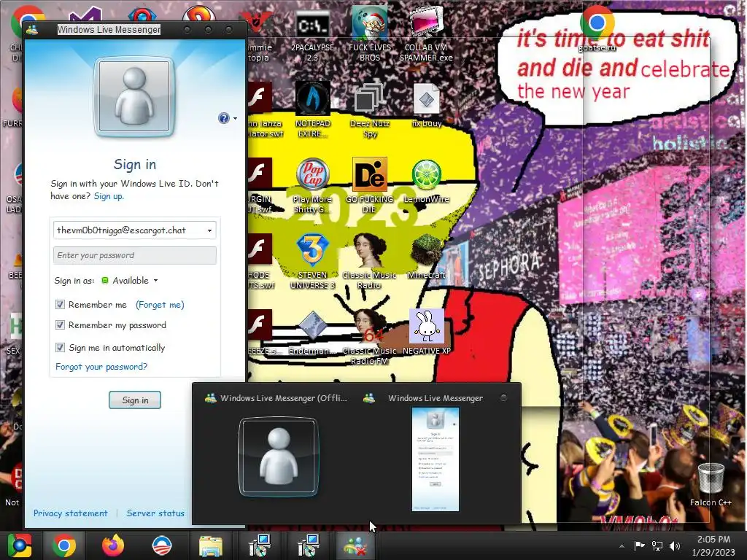This screenshot has width=747, height=560.
Task: Open Firefox from the taskbar
Action: point(113,545)
